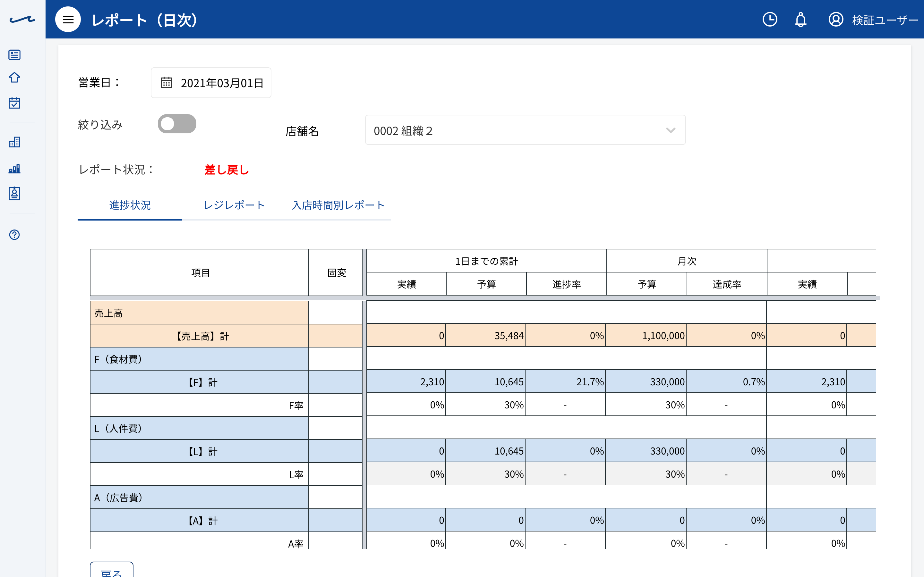Screen dimensions: 924x577
Task: Toggle the 絞り込み filter switch
Action: coord(177,124)
